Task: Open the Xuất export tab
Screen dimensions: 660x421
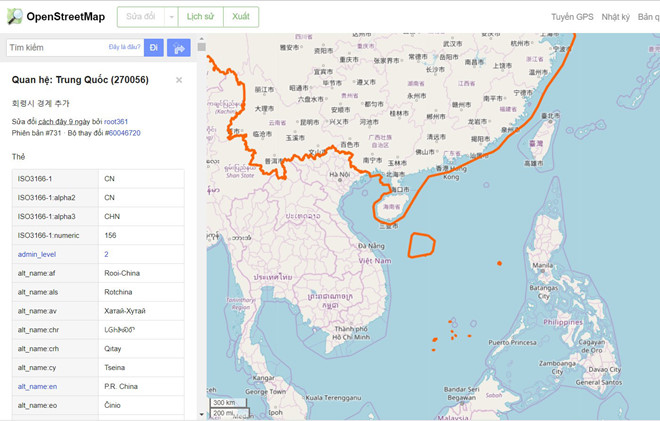Action: (x=241, y=17)
